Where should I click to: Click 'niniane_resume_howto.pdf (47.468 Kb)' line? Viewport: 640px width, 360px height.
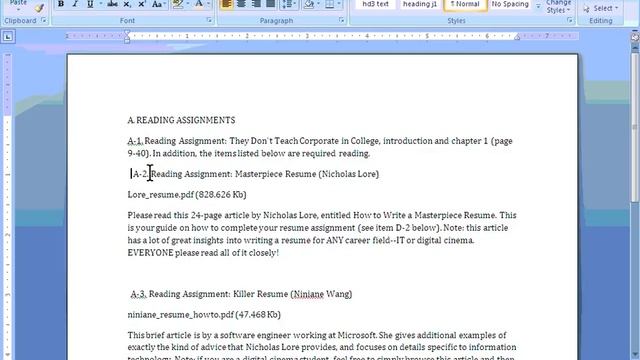click(x=204, y=315)
